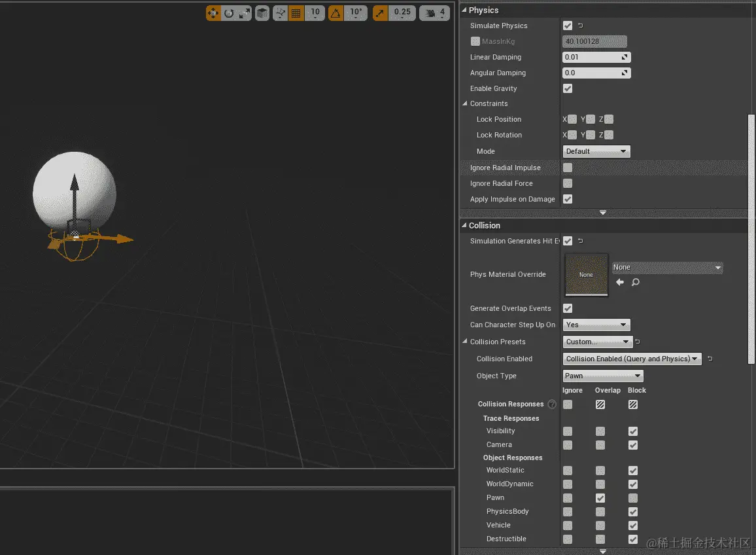Toggle Apply Impulse on Damage

[x=568, y=199]
